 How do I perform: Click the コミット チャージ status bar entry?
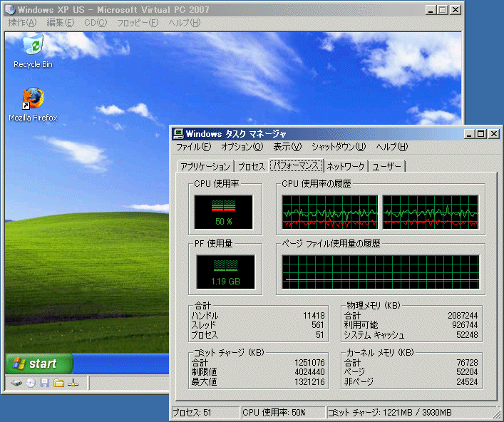411,413
